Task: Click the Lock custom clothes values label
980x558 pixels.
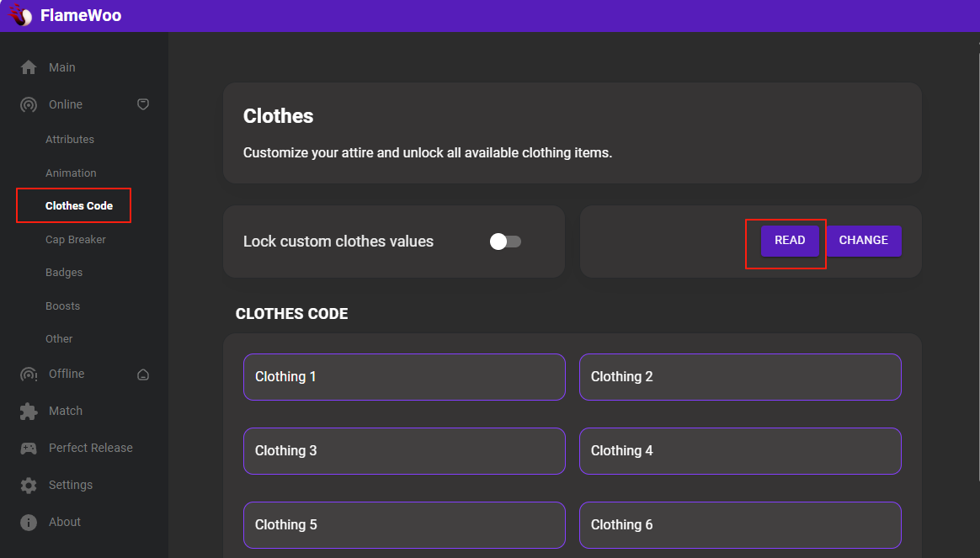Action: tap(338, 242)
